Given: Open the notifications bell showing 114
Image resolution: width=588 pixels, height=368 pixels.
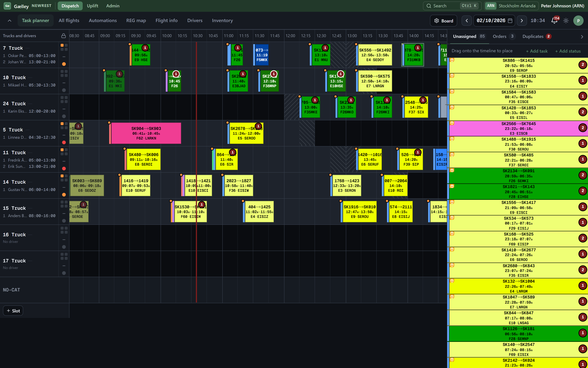Looking at the screenshot, I should click(x=555, y=20).
